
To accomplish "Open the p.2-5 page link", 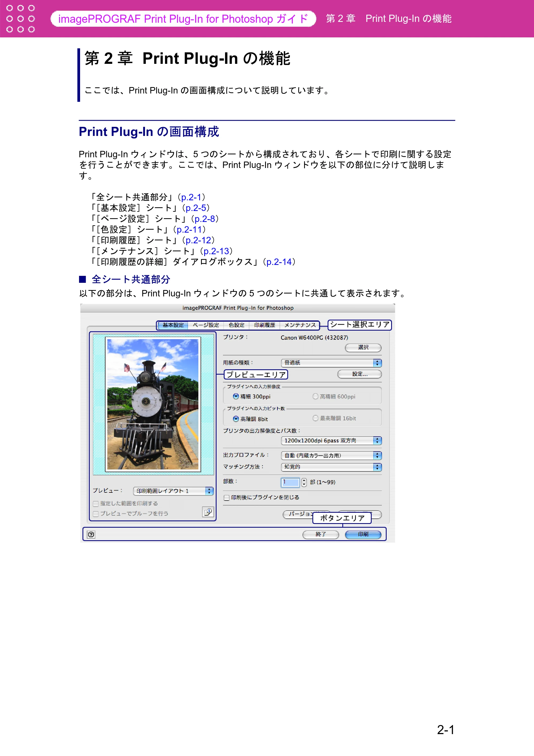I will [196, 208].
